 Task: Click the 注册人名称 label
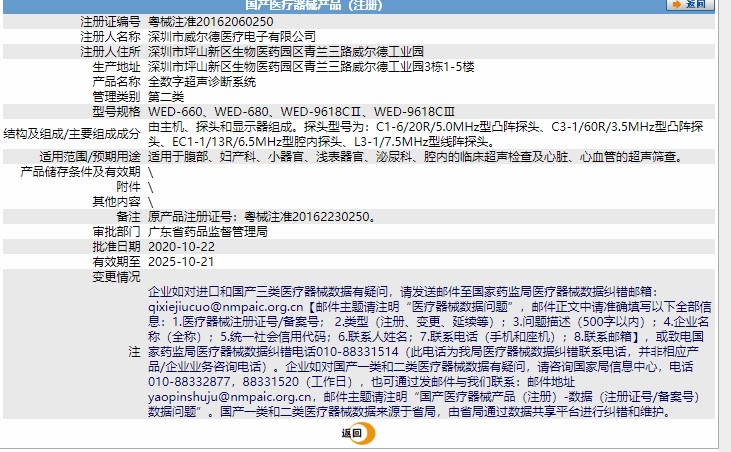110,37
